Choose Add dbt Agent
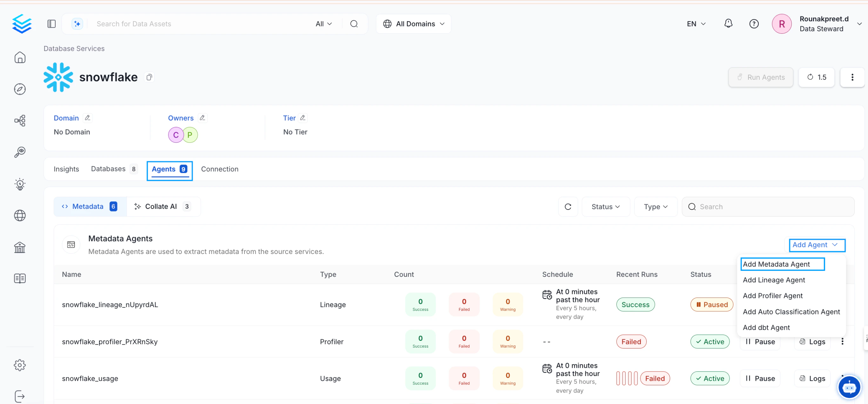This screenshot has height=404, width=868. (x=791, y=327)
